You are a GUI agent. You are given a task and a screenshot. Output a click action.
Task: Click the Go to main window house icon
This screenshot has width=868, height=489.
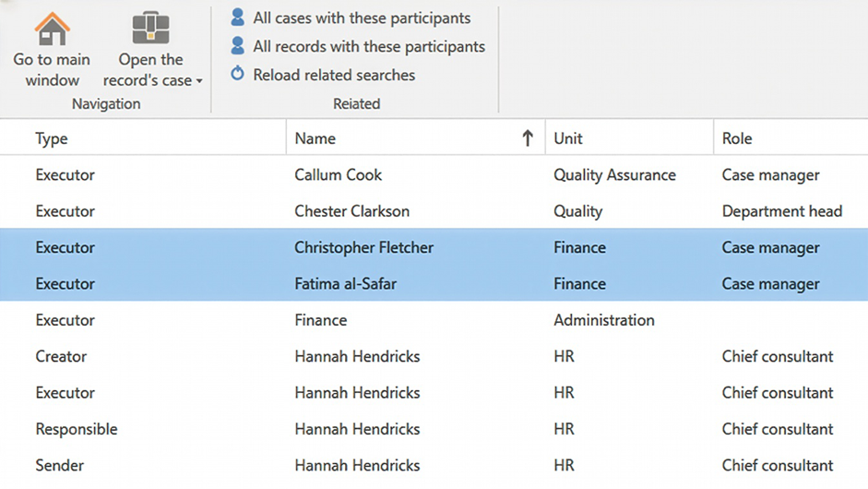coord(53,29)
